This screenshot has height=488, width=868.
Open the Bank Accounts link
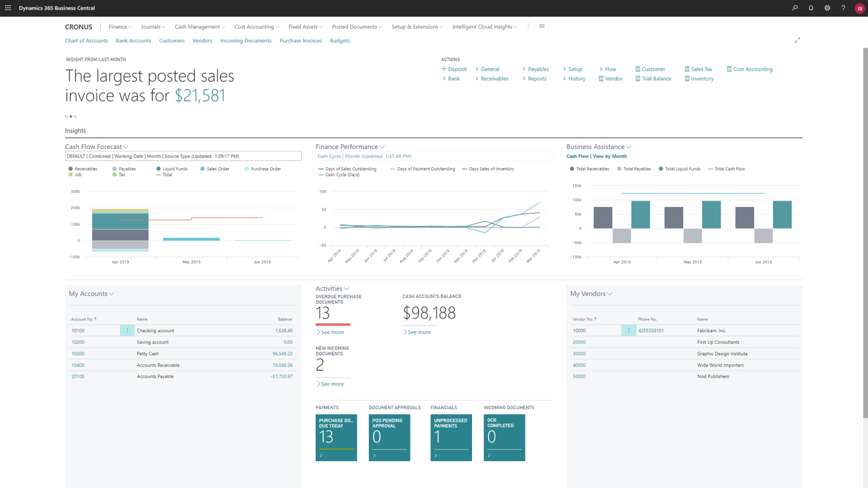pos(134,41)
